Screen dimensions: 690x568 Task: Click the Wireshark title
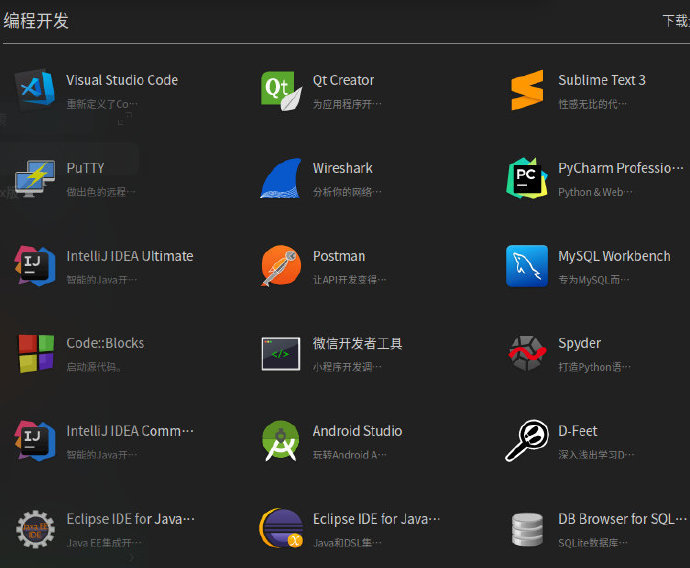click(x=342, y=168)
